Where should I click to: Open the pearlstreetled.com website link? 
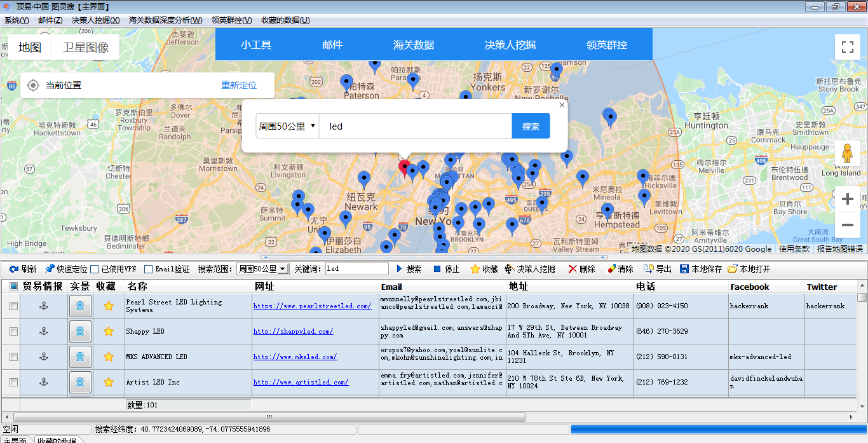[x=312, y=306]
